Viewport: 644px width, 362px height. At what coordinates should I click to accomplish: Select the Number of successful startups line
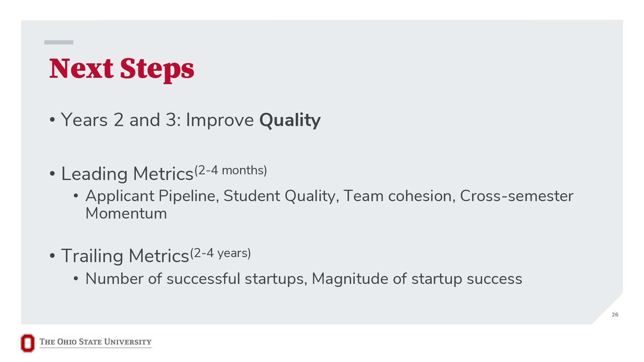(304, 279)
